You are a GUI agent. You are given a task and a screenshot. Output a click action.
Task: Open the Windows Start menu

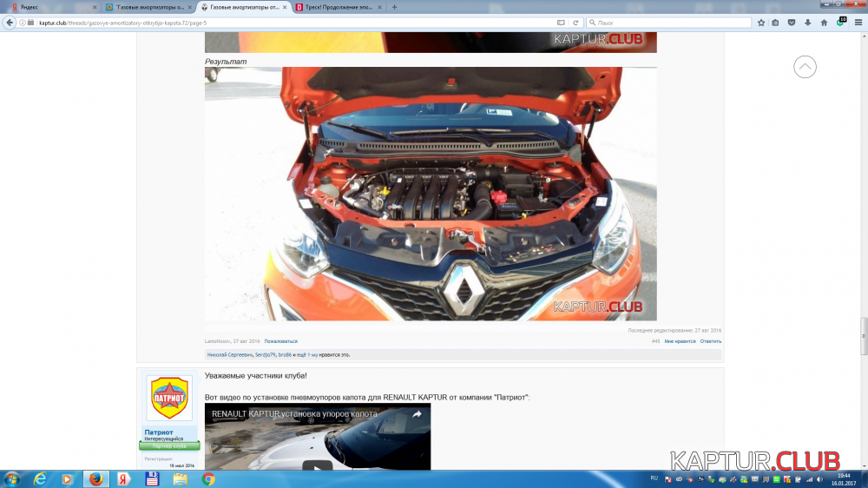point(11,479)
